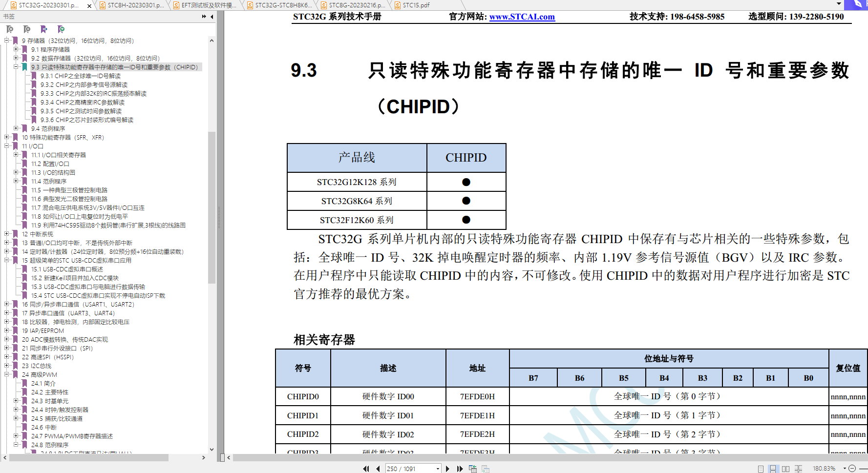Open the tab list dropdown arrow
The height and width of the screenshot is (473, 868).
point(839,4)
